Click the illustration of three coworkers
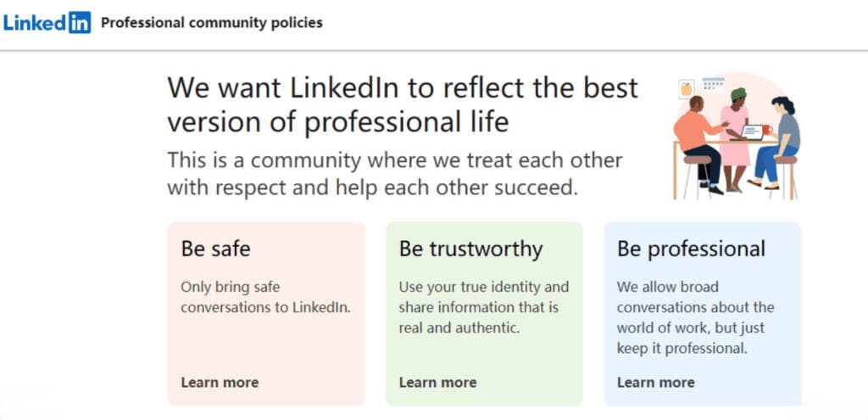Screen dimensions: 868x420 737,136
